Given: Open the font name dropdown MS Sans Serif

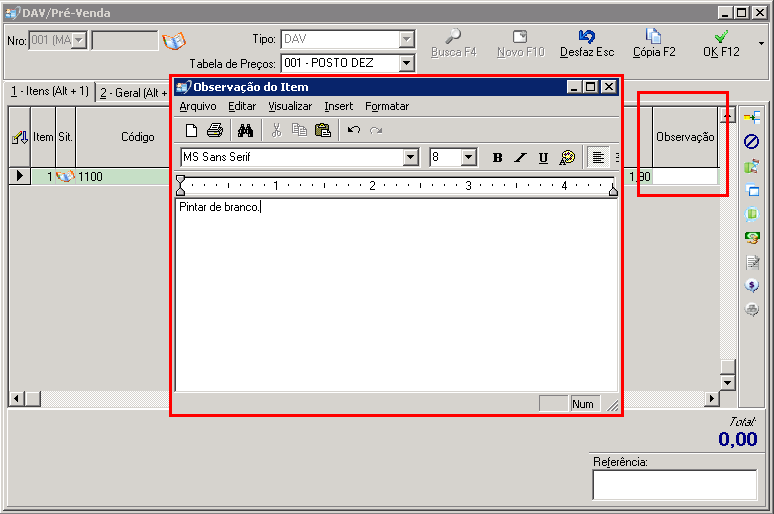Looking at the screenshot, I should pos(410,158).
